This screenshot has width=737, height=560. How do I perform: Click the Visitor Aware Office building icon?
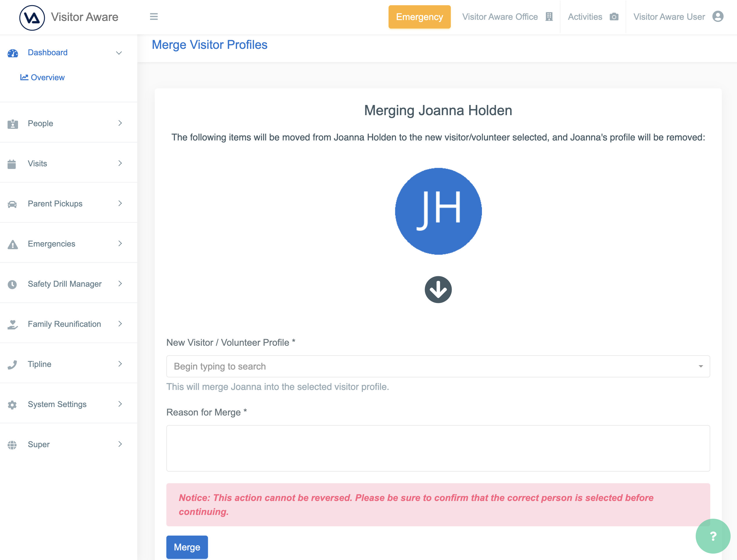549,17
